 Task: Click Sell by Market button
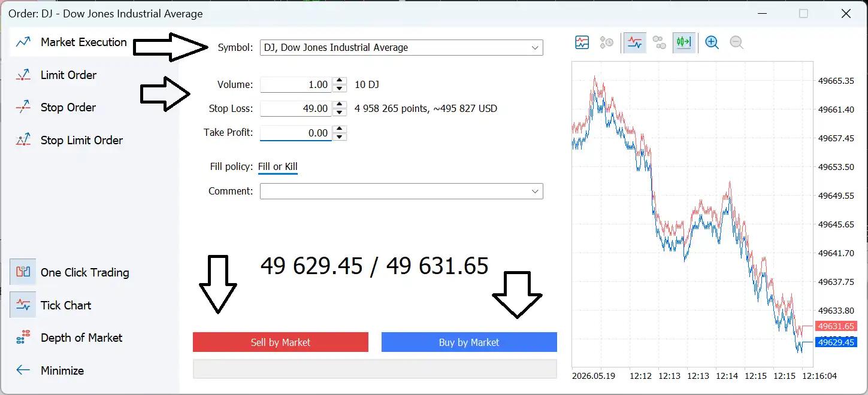pyautogui.click(x=280, y=342)
